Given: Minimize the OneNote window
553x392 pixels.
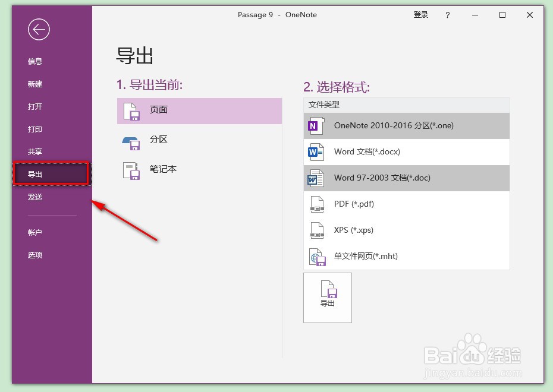Looking at the screenshot, I should click(x=475, y=15).
